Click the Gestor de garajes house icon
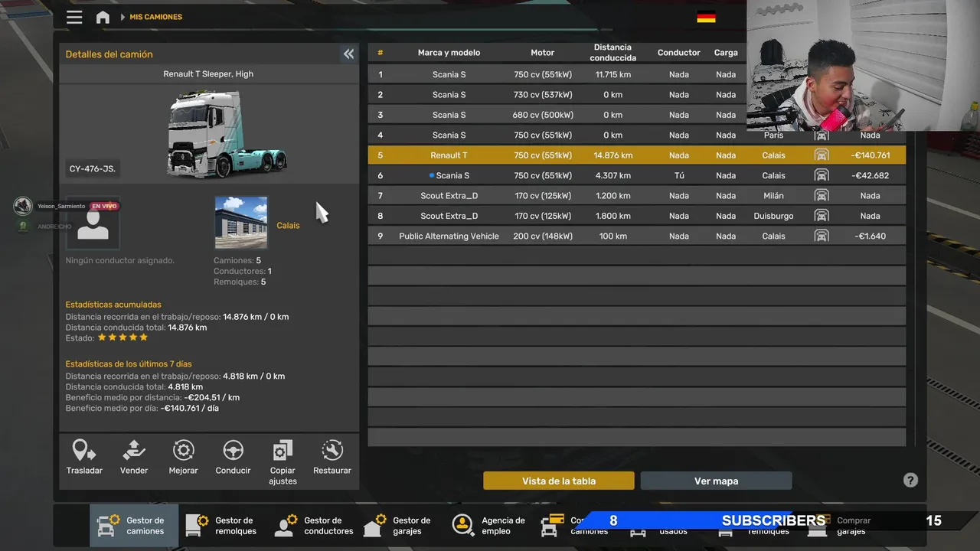The width and height of the screenshot is (980, 551). (x=373, y=526)
